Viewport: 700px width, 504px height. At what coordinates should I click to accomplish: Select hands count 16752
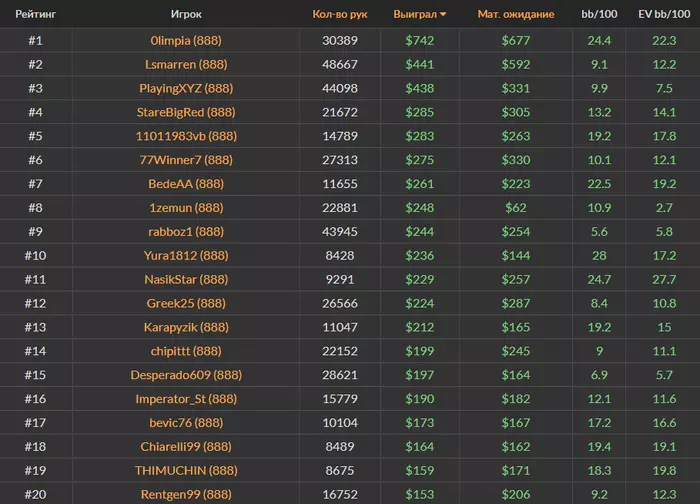340,494
